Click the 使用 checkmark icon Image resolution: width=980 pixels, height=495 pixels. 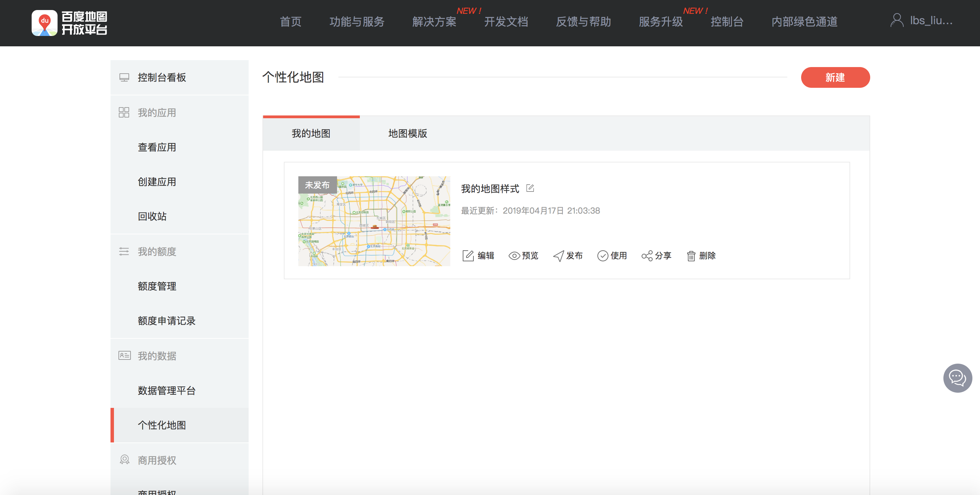(602, 255)
